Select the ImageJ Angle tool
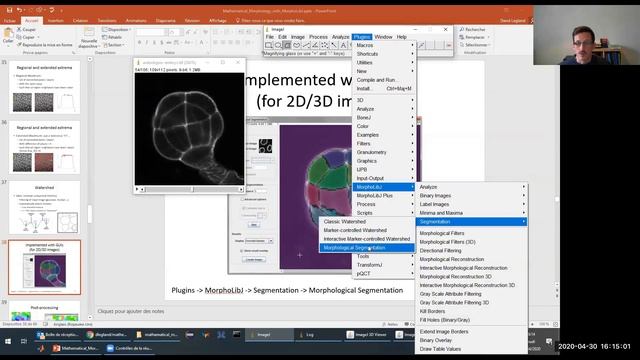Viewport: 640px width, 360px height. [315, 45]
